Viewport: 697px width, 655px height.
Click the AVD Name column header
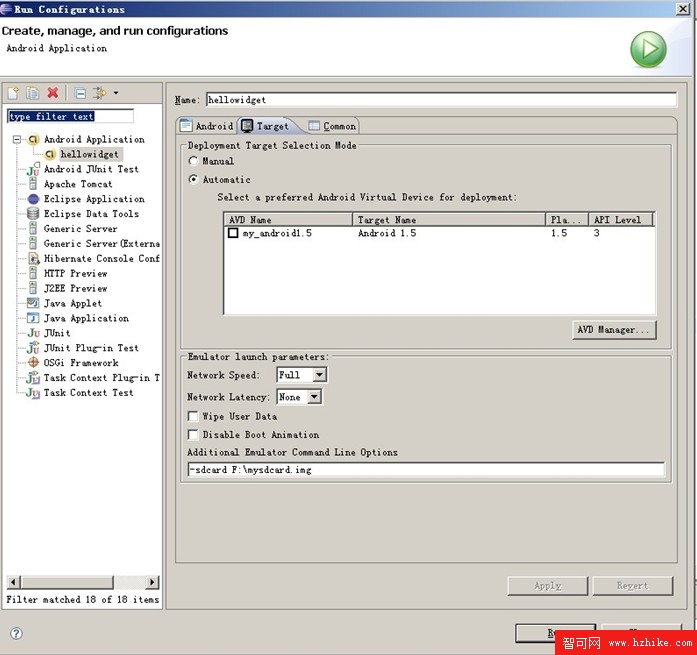288,220
